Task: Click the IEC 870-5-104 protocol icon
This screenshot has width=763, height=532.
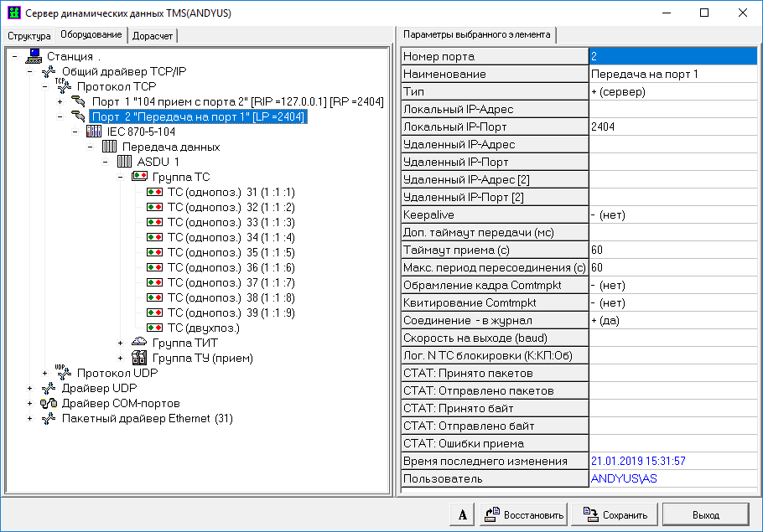Action: pos(94,132)
